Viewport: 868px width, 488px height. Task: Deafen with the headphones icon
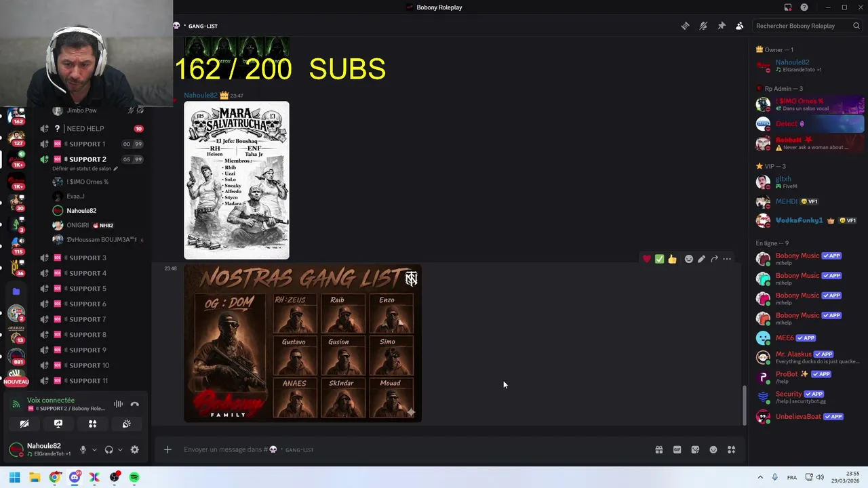coord(109,449)
